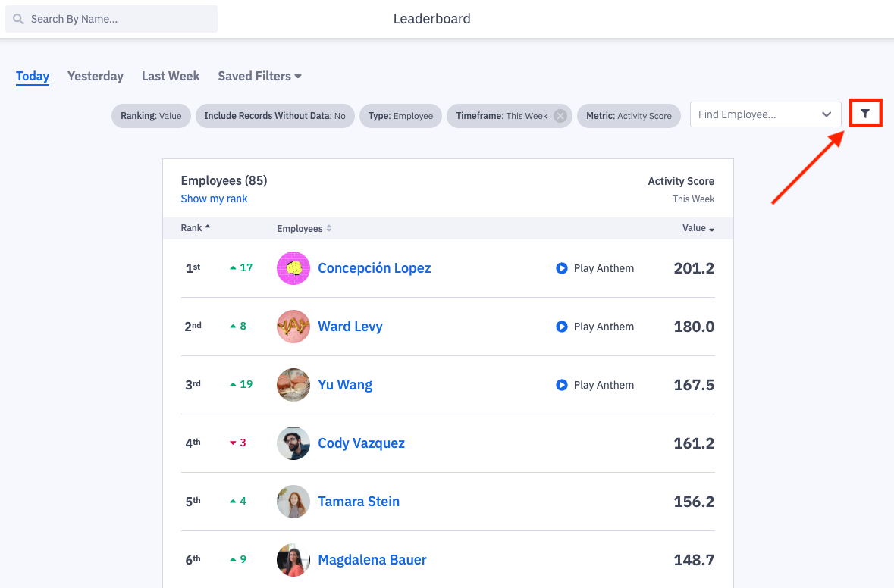Play Ward Levy's anthem

[x=562, y=327]
